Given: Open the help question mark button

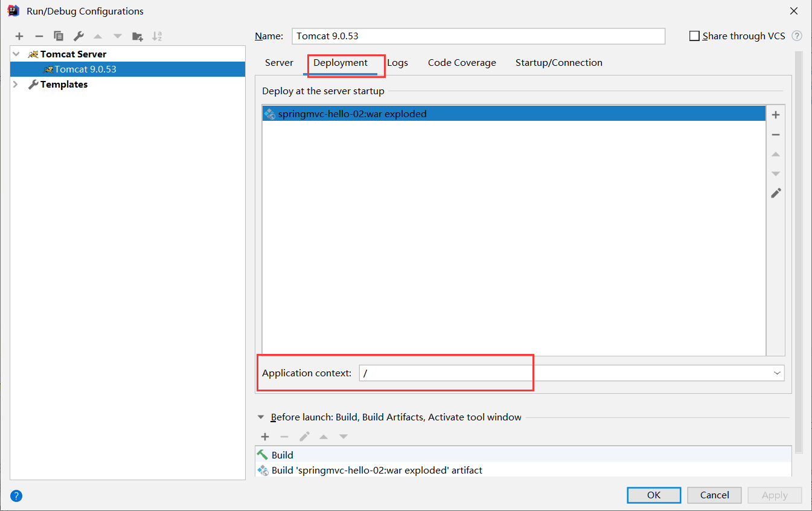Looking at the screenshot, I should pos(16,496).
